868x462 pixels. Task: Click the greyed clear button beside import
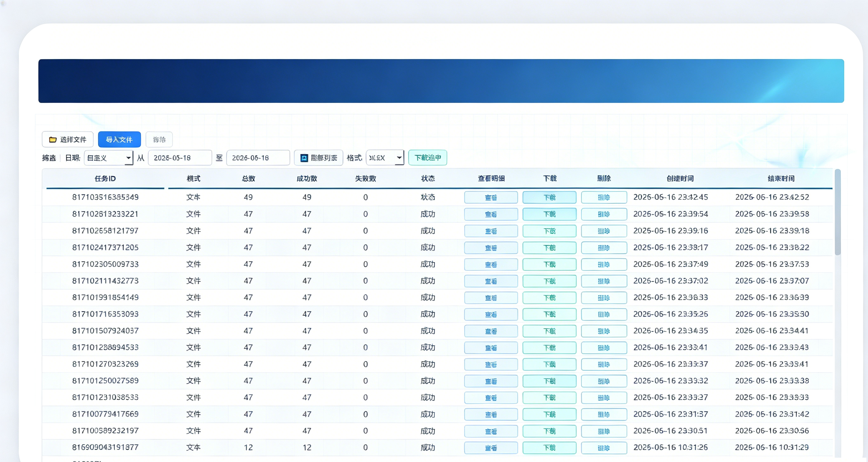[159, 139]
